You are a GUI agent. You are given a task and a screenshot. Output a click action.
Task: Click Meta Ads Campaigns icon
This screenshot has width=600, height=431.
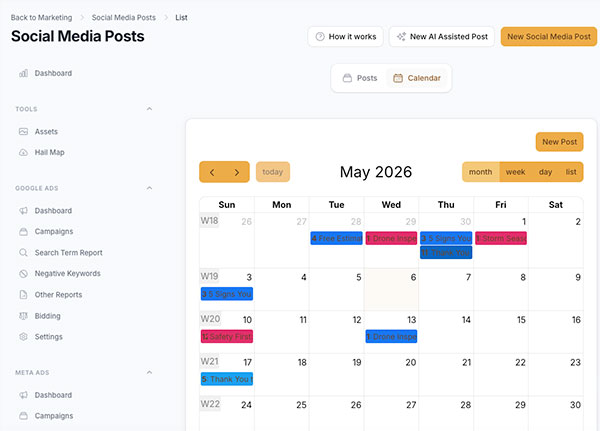coord(23,416)
